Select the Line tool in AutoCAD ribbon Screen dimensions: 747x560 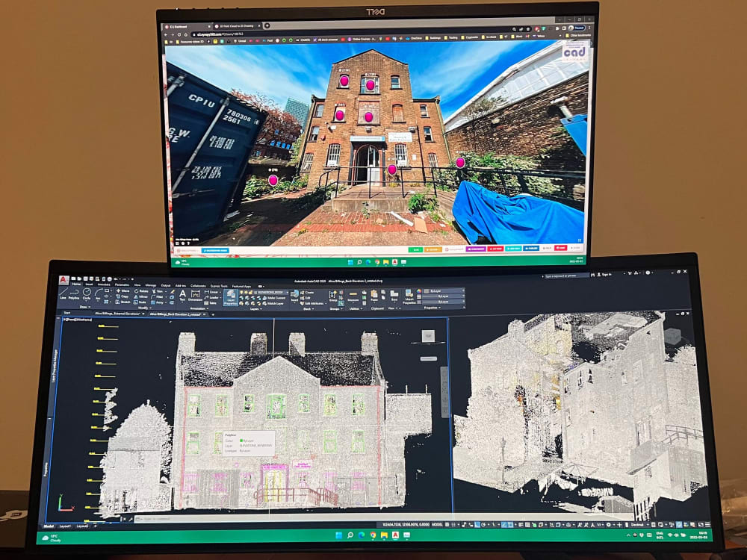[63, 293]
